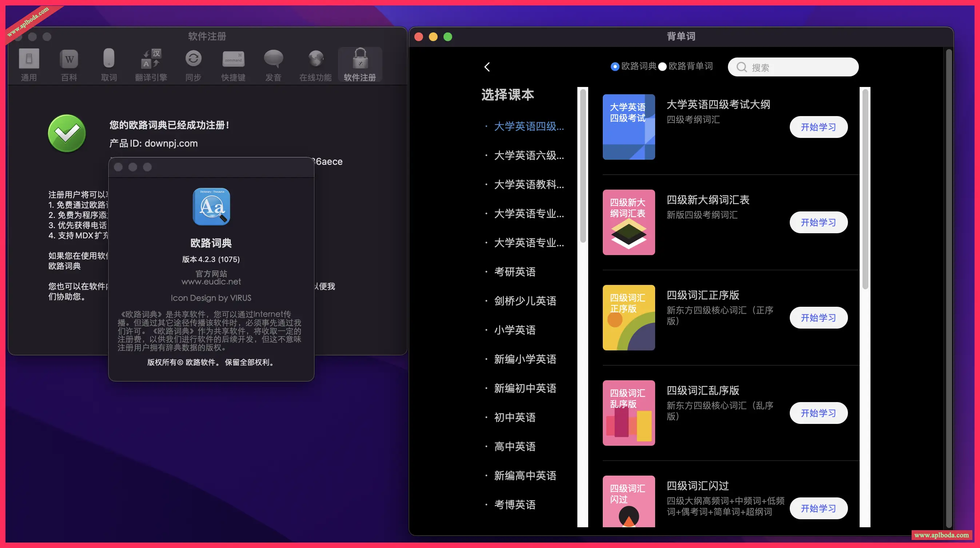Screen dimensions: 980x548
Task: Open the 快捷键 shortcuts panel
Action: pos(233,64)
